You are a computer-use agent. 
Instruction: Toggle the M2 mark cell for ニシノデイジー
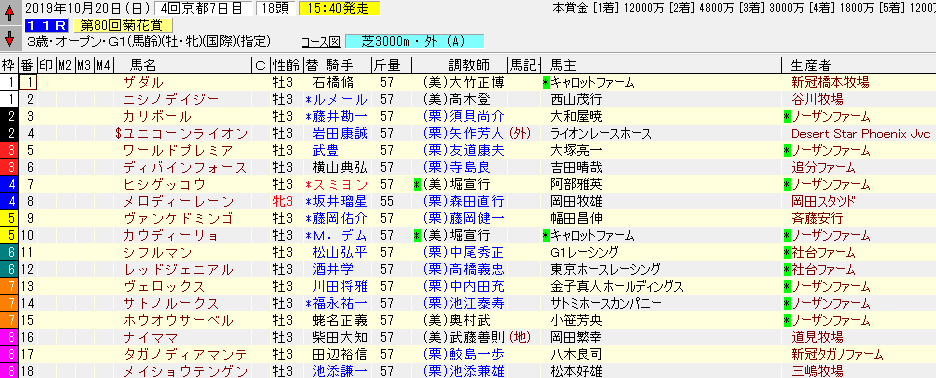(66, 100)
